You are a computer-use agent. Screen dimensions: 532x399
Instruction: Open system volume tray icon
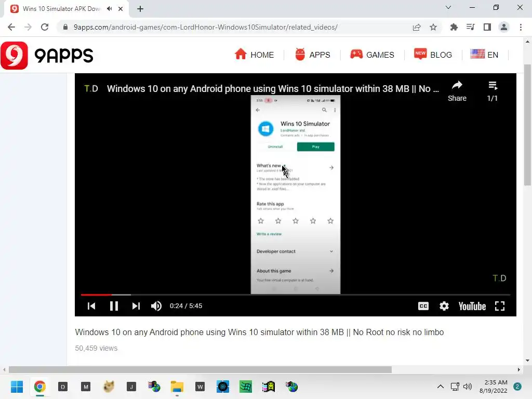[x=468, y=387]
